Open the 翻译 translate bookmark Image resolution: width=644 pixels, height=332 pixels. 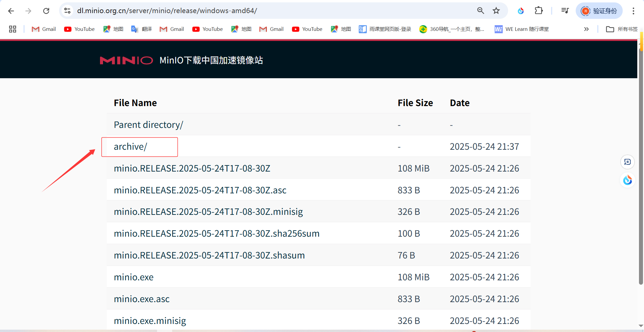click(142, 29)
